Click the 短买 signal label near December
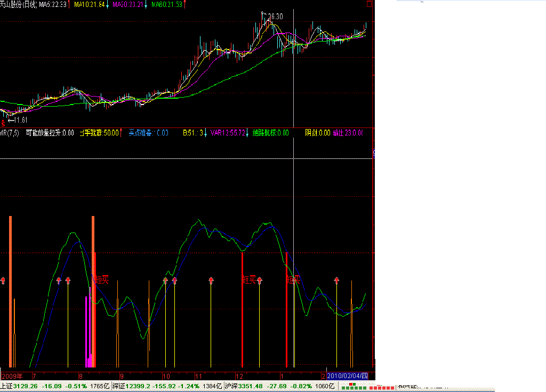 pos(249,279)
